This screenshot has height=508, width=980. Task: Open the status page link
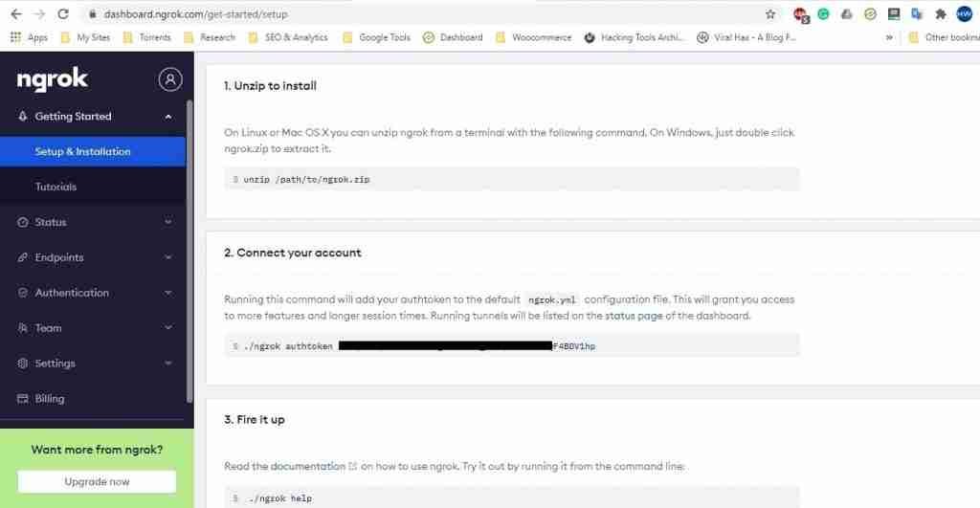click(x=634, y=316)
